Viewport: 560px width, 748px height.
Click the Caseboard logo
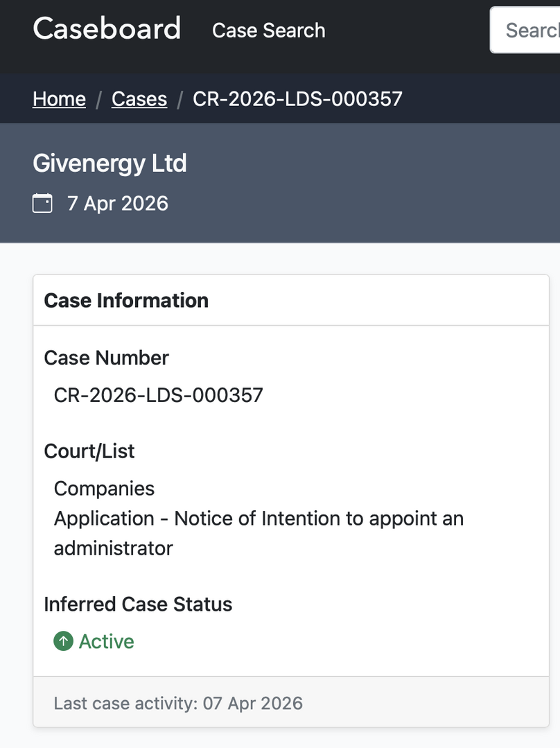[107, 29]
